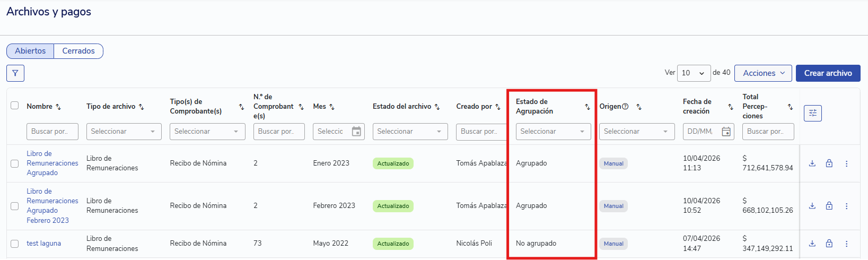The width and height of the screenshot is (868, 260).
Task: Select the Abiertos tab
Action: 30,51
